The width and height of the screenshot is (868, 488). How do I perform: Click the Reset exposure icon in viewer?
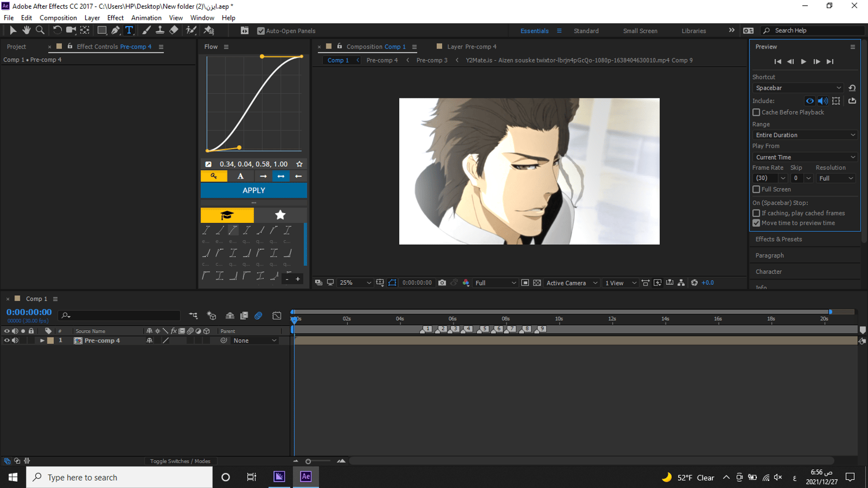click(x=694, y=283)
